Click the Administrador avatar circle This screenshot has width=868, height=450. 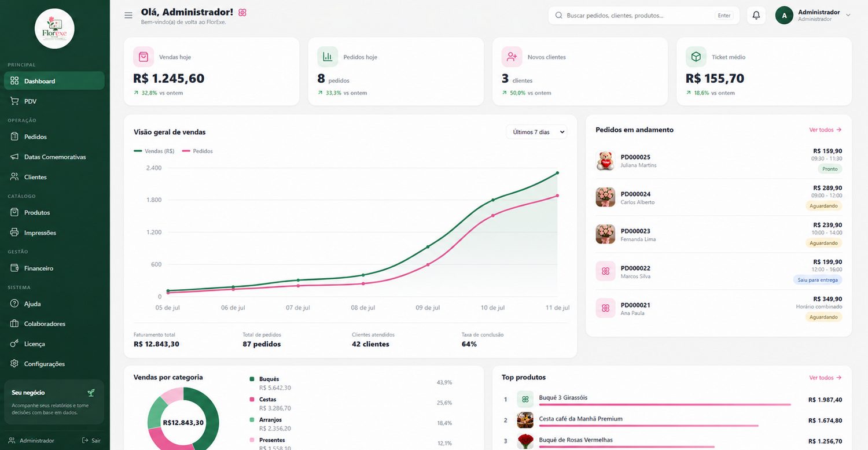pos(784,16)
